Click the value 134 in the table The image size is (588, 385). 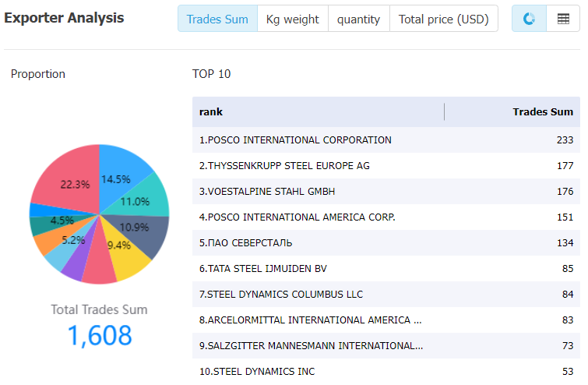pos(565,243)
